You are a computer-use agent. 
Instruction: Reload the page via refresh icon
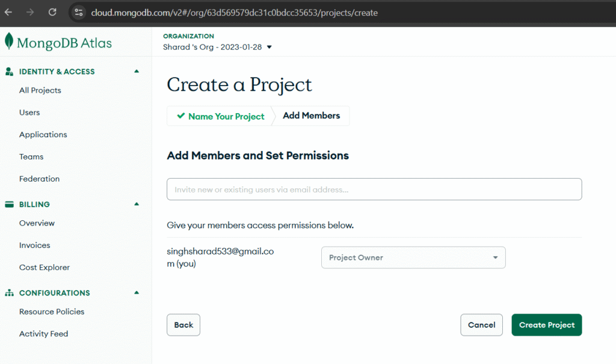(x=53, y=11)
